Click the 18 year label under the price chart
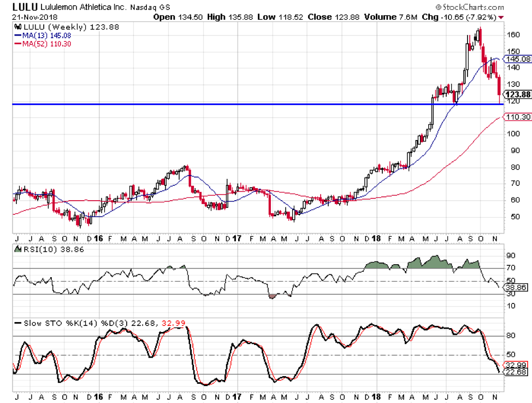 [376, 238]
